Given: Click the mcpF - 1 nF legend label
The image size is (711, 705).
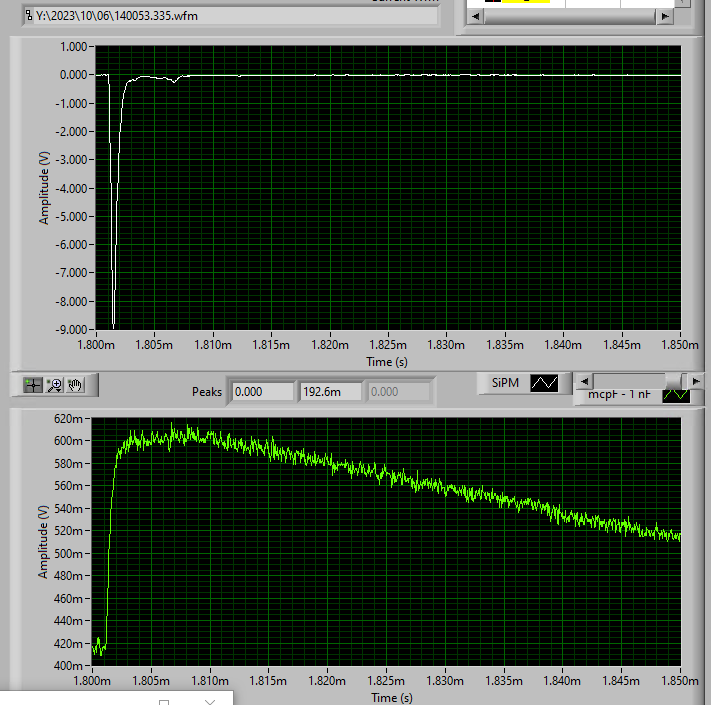Looking at the screenshot, I should coord(619,395).
